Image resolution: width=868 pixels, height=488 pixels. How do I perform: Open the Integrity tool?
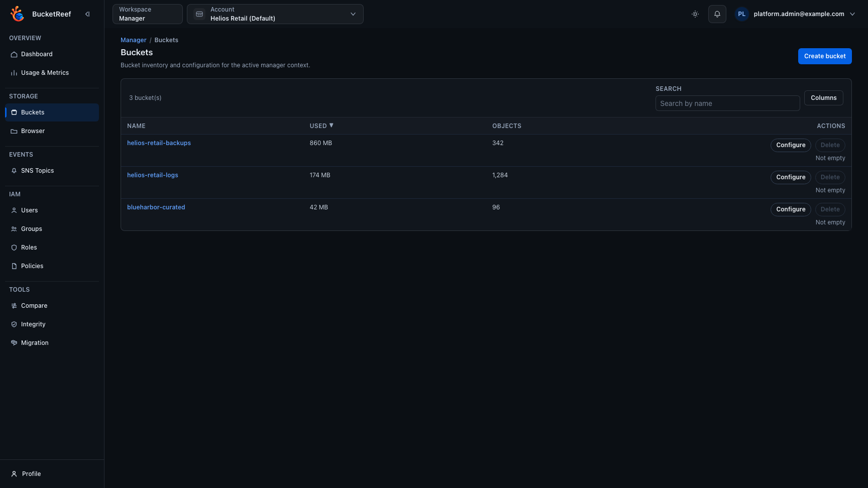coord(52,324)
